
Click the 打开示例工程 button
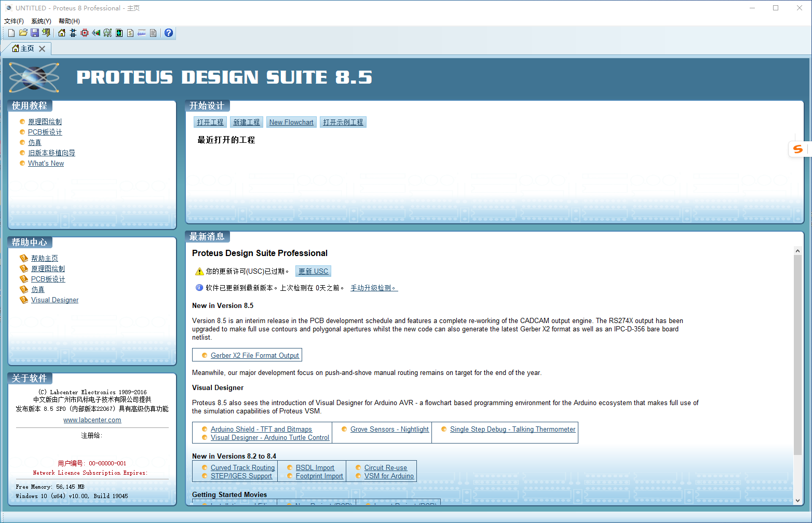pyautogui.click(x=343, y=122)
